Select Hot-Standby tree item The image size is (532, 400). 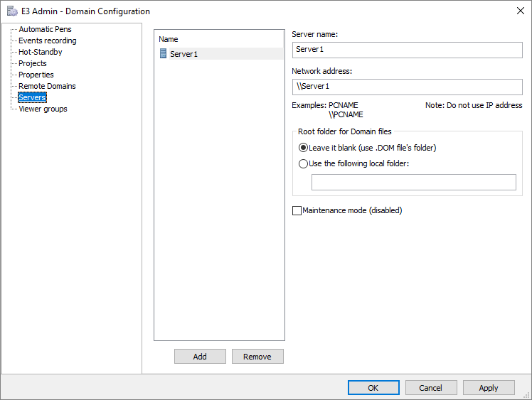[x=40, y=52]
